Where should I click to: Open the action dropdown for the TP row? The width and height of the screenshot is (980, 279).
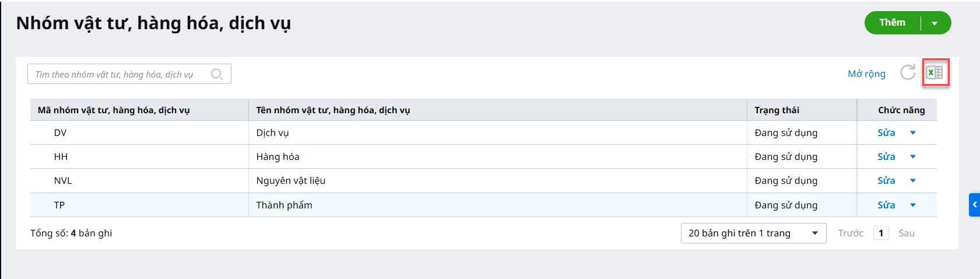913,205
